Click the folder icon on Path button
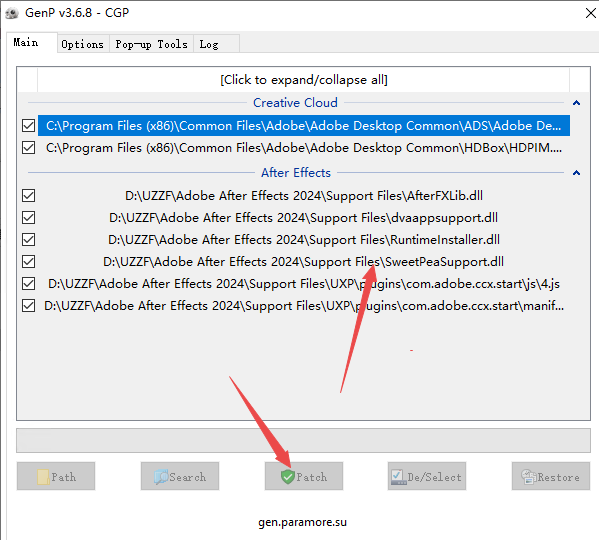This screenshot has height=540, width=599. (43, 477)
